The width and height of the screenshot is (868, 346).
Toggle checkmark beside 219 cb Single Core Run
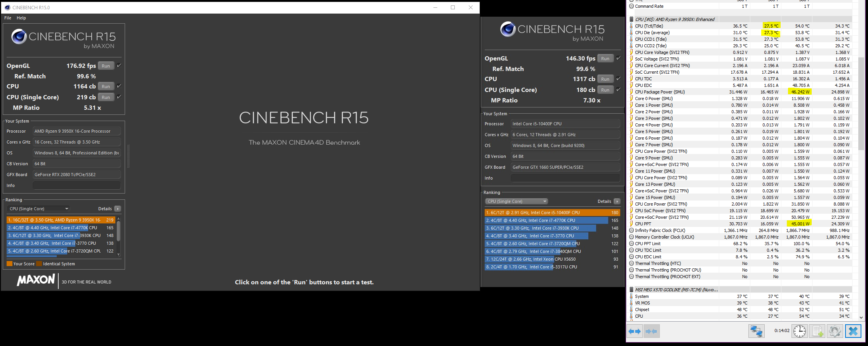coord(119,97)
